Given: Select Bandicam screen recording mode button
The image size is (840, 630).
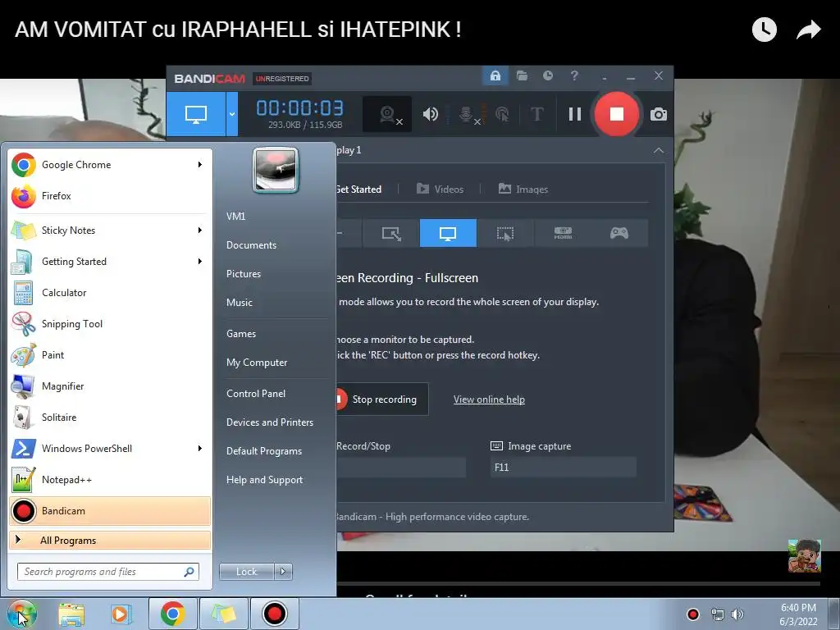Looking at the screenshot, I should tap(196, 114).
